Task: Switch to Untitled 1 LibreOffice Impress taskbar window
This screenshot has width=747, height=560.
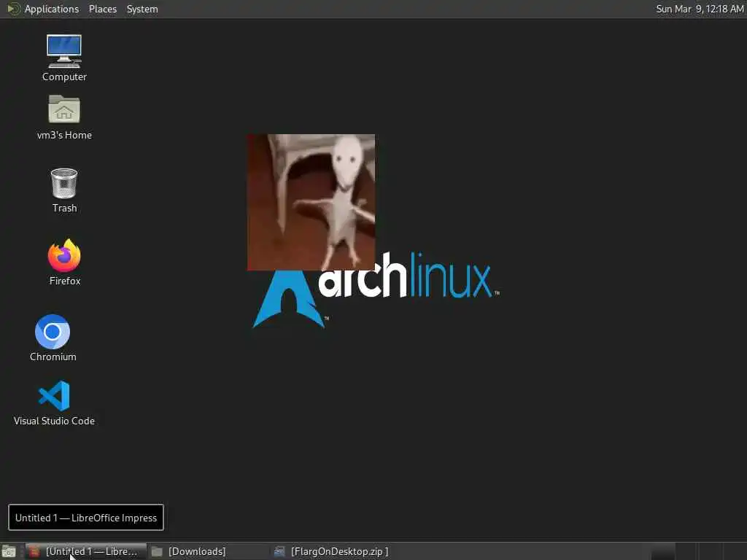Action: 86,551
